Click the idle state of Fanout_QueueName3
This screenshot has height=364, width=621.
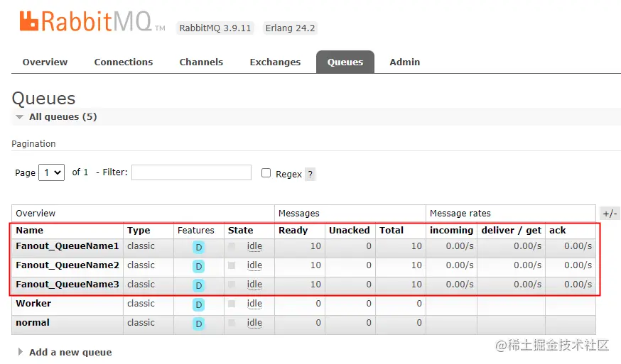[x=254, y=284]
